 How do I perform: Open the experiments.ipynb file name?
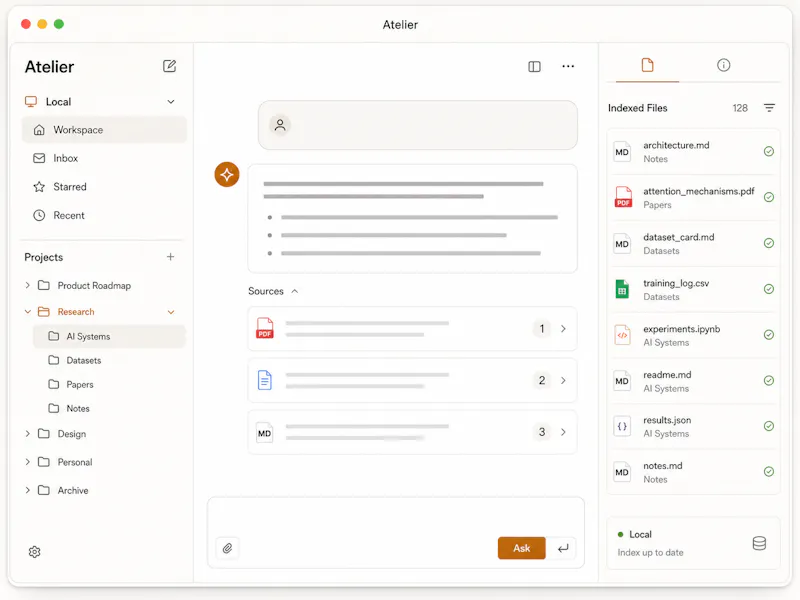coord(682,329)
